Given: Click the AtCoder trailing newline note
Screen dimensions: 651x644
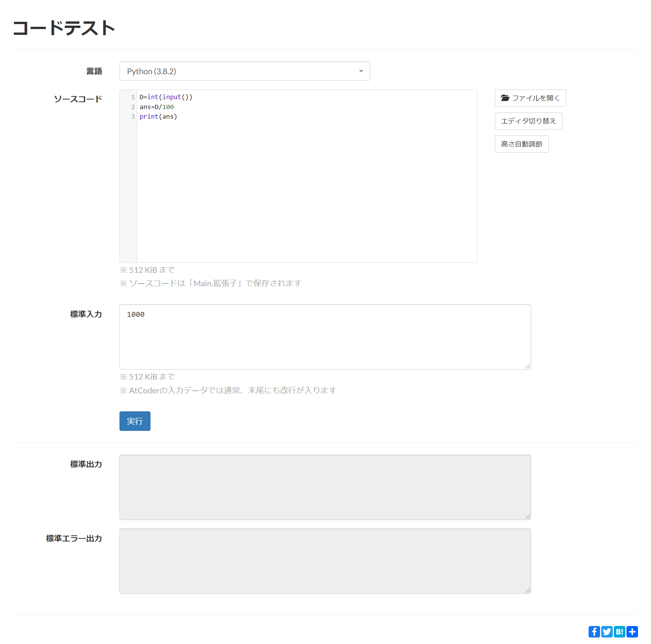Looking at the screenshot, I should [x=228, y=390].
